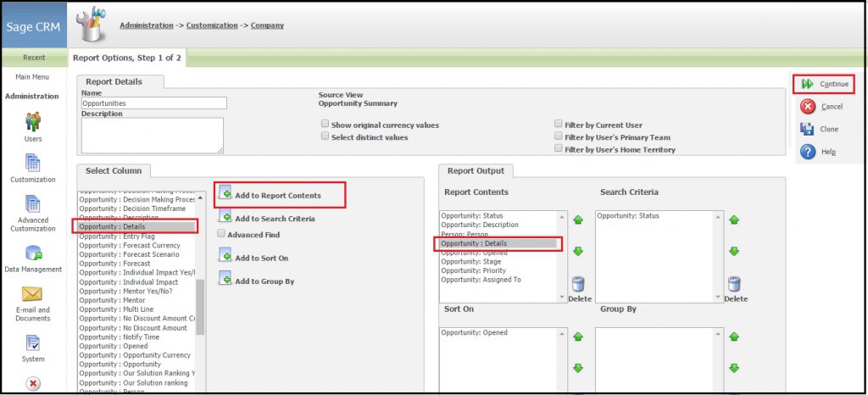Click the Customization breadcrumb link
Viewport: 868px width, 395px height.
point(212,25)
